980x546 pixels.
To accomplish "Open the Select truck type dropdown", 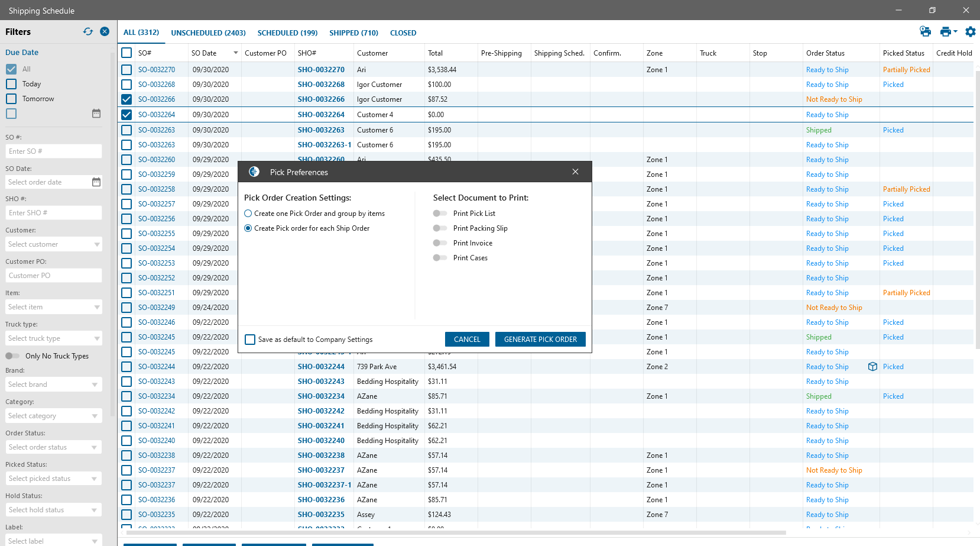I will click(x=54, y=338).
